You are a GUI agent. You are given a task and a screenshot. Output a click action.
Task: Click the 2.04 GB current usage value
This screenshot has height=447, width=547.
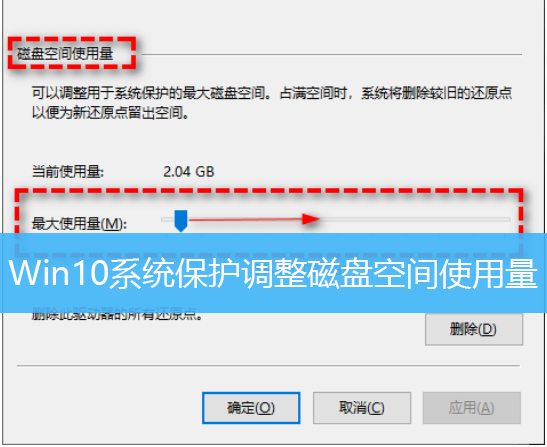coord(188,172)
